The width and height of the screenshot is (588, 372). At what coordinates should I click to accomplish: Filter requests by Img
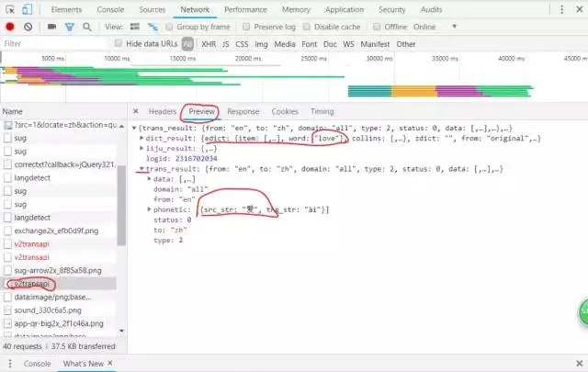[261, 44]
